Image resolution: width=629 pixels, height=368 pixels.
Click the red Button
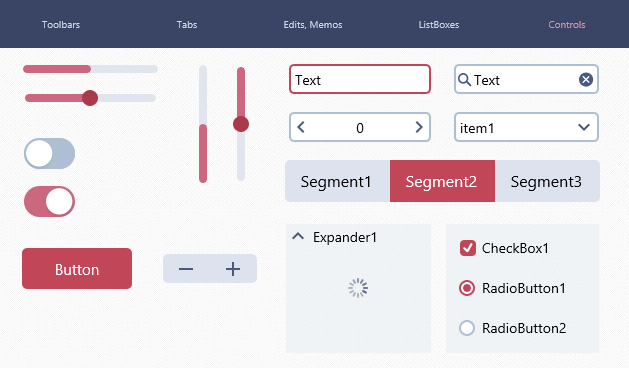[x=77, y=268]
